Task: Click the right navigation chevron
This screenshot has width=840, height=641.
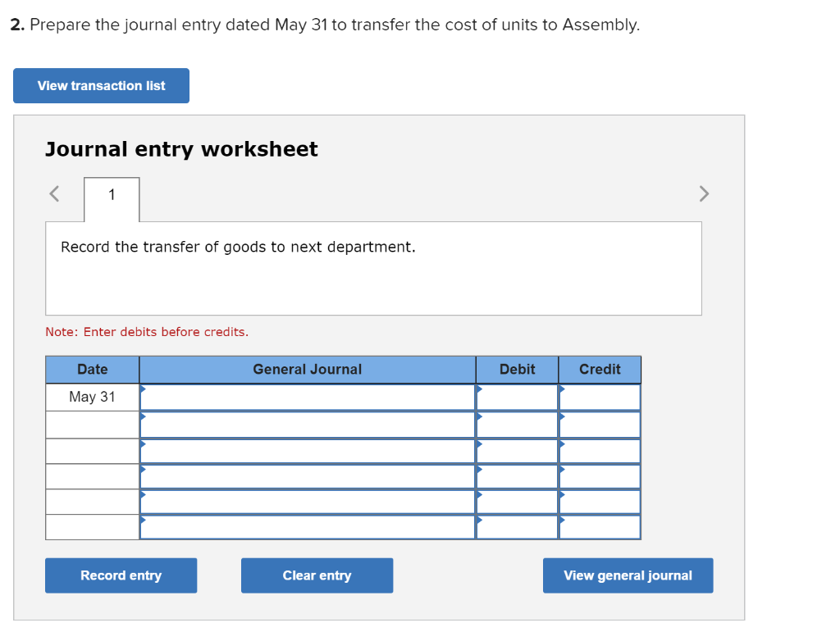Action: [x=704, y=193]
